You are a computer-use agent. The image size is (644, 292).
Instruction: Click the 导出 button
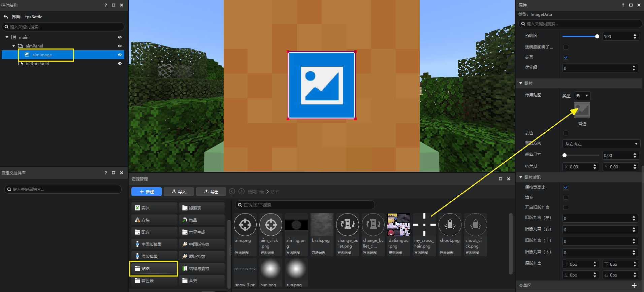coord(211,192)
